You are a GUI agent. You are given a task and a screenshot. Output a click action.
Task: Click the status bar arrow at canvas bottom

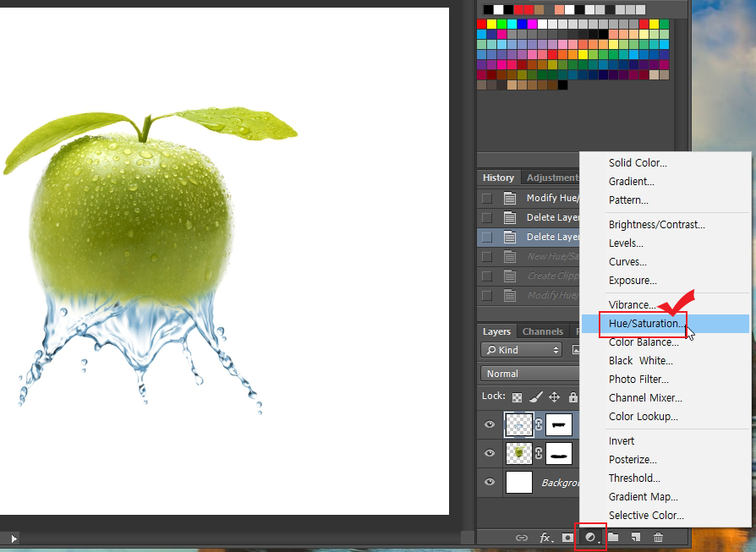pyautogui.click(x=14, y=539)
